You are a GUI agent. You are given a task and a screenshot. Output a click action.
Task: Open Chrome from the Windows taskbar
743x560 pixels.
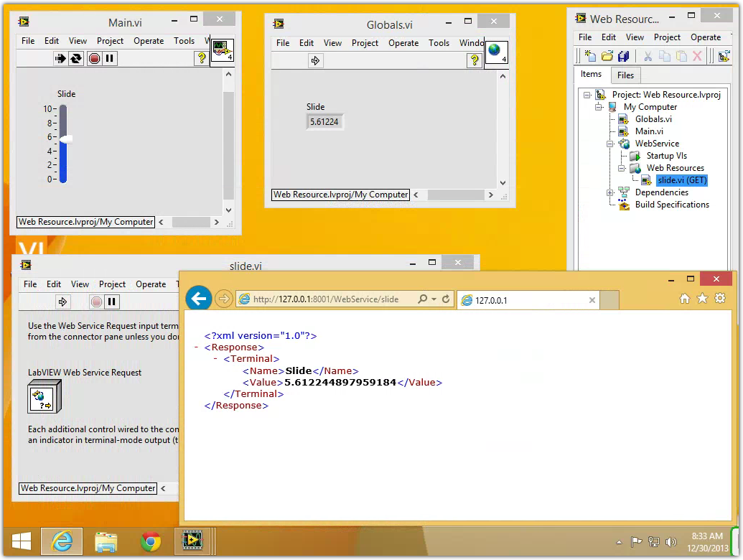point(151,541)
